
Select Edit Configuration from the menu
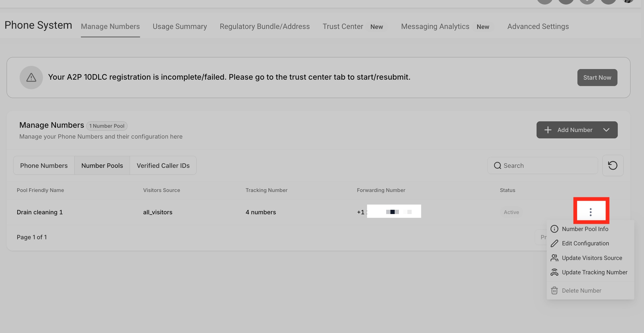point(585,244)
